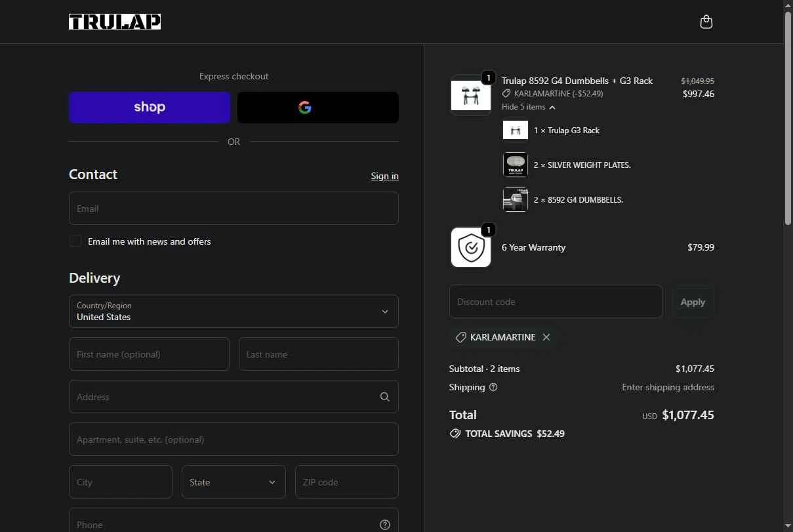The height and width of the screenshot is (532, 793).
Task: Click the First name (optional) field
Action: [149, 354]
